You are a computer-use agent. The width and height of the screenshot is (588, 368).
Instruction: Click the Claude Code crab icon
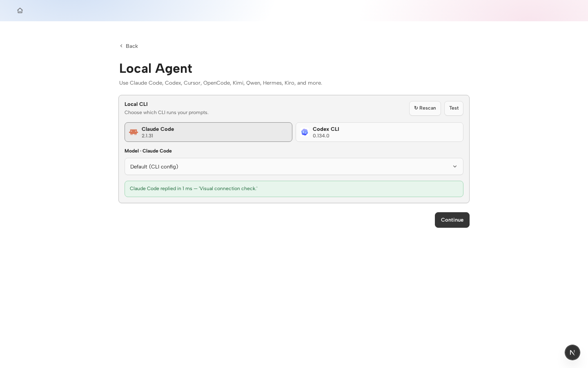(x=134, y=132)
